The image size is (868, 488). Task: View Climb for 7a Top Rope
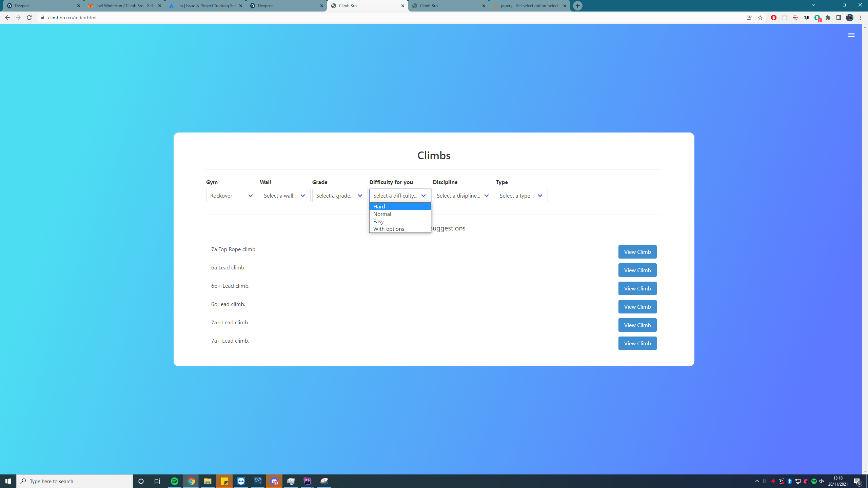[x=637, y=252]
